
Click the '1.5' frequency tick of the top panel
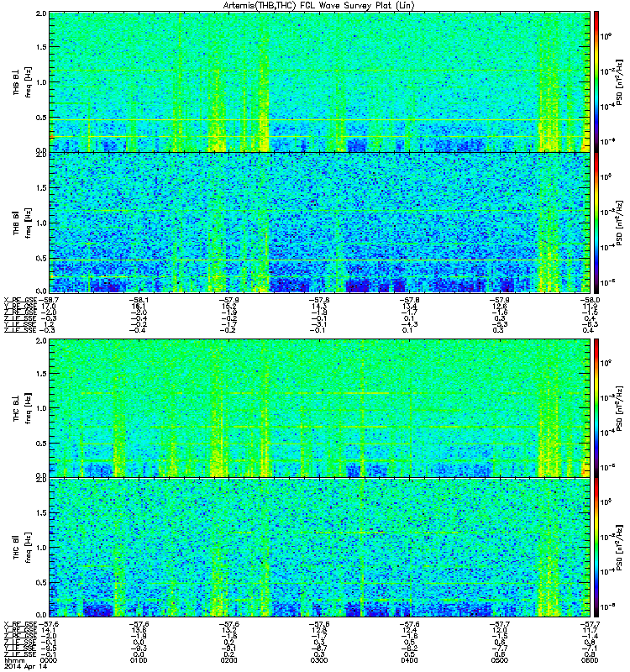click(x=41, y=47)
